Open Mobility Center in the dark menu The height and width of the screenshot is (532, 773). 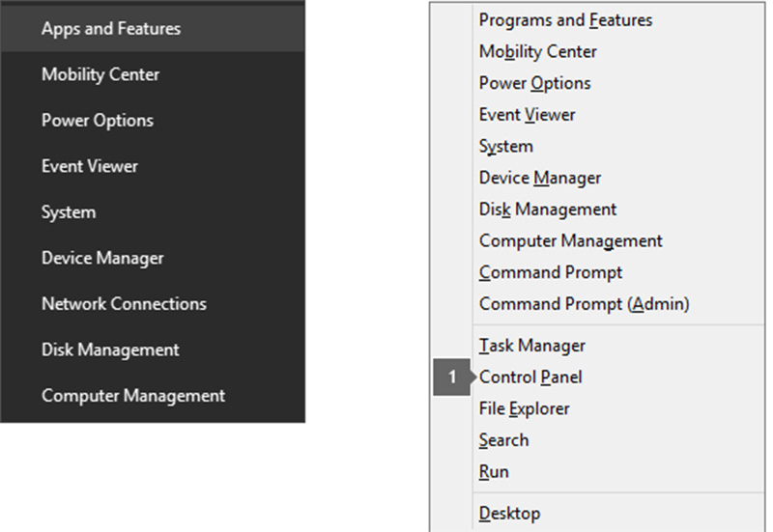[100, 74]
